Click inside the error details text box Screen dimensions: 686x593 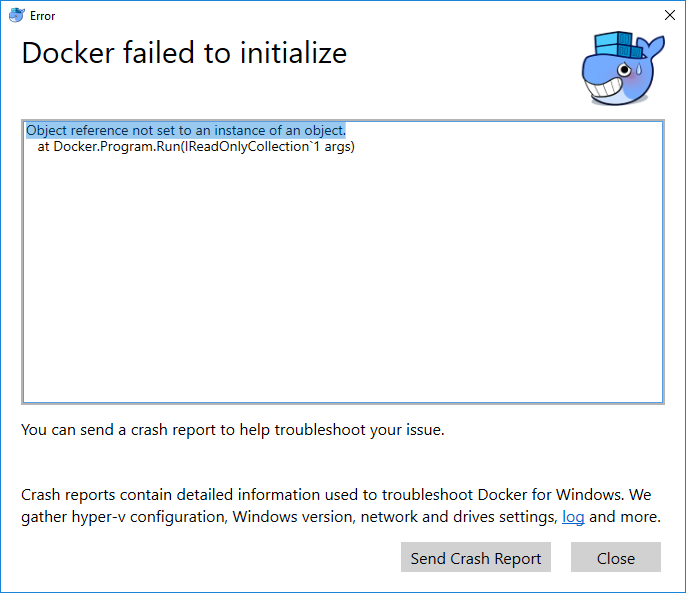click(x=343, y=262)
